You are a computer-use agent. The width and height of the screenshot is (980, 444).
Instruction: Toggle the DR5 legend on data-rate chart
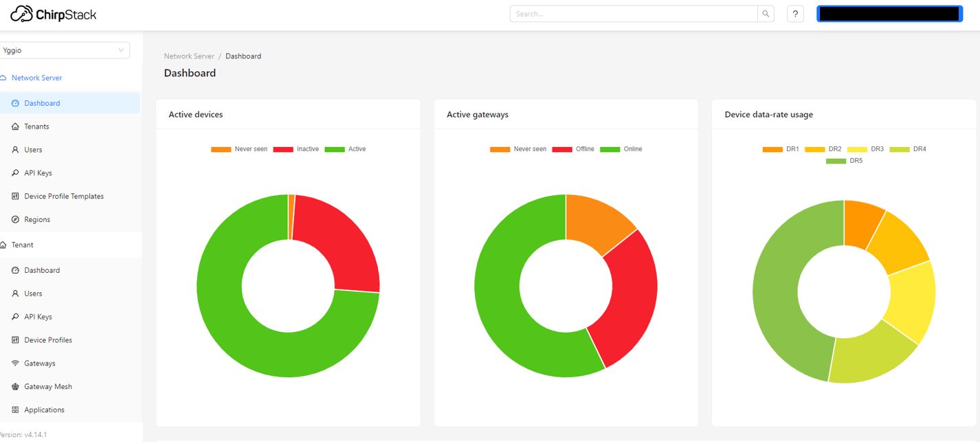pos(844,160)
